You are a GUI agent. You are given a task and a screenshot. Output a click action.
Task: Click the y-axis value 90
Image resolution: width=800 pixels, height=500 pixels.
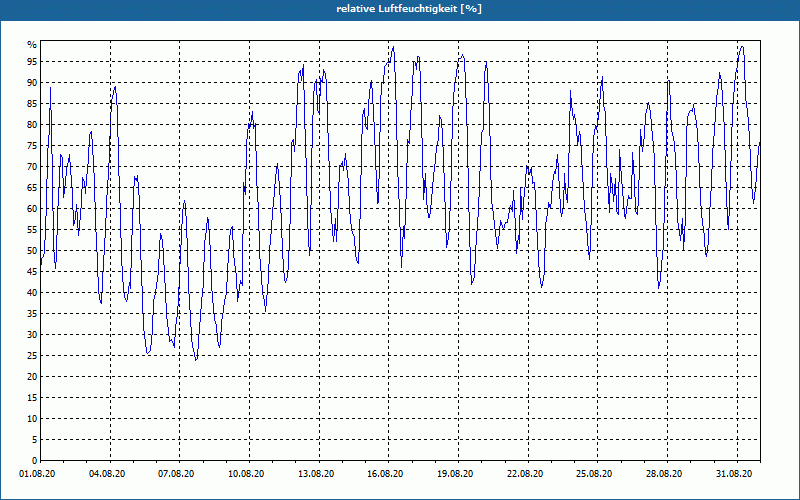(32, 83)
